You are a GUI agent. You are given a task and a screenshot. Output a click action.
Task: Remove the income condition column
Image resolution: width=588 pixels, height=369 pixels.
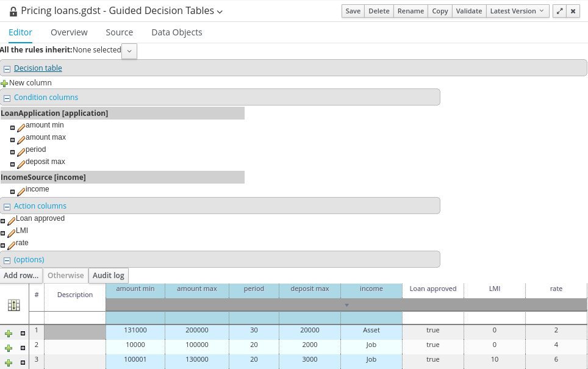pos(12,192)
